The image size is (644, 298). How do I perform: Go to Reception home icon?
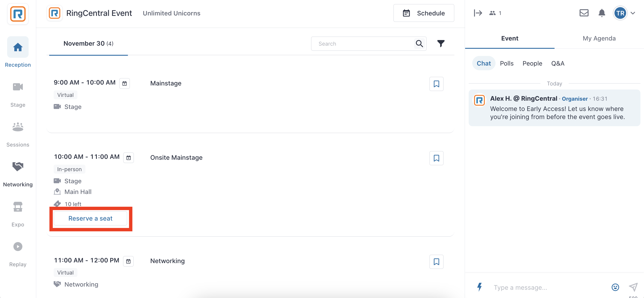(x=18, y=47)
